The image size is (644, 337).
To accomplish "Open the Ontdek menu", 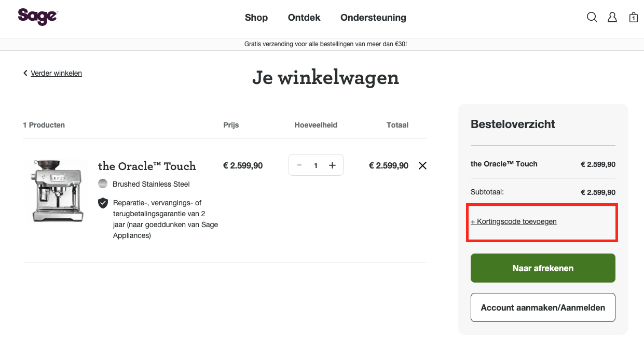I will (x=304, y=18).
